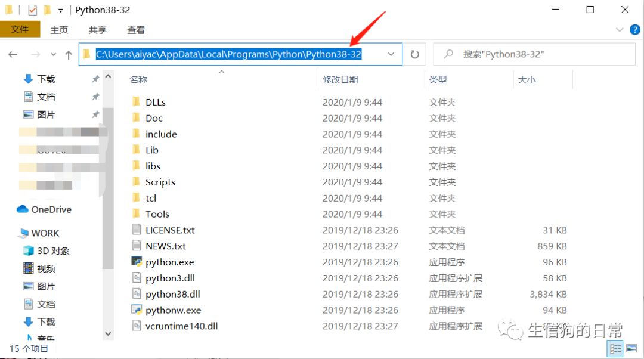Switch to large icons view layout
Screen dimensions: 644x359
tap(631, 349)
